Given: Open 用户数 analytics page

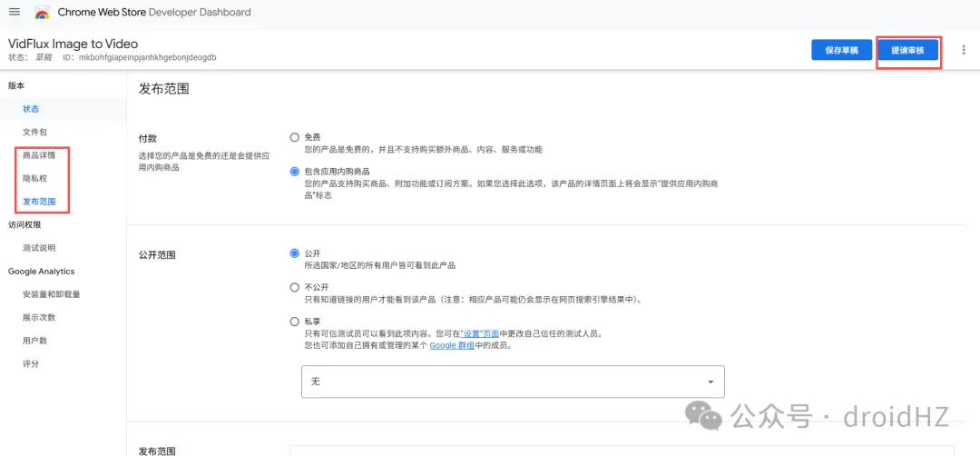Looking at the screenshot, I should 35,341.
